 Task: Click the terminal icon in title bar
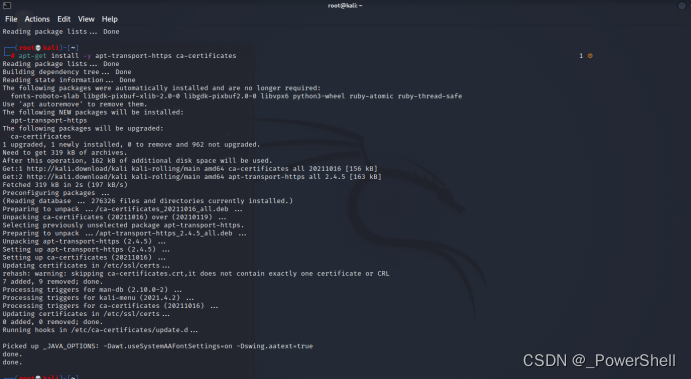pyautogui.click(x=7, y=5)
